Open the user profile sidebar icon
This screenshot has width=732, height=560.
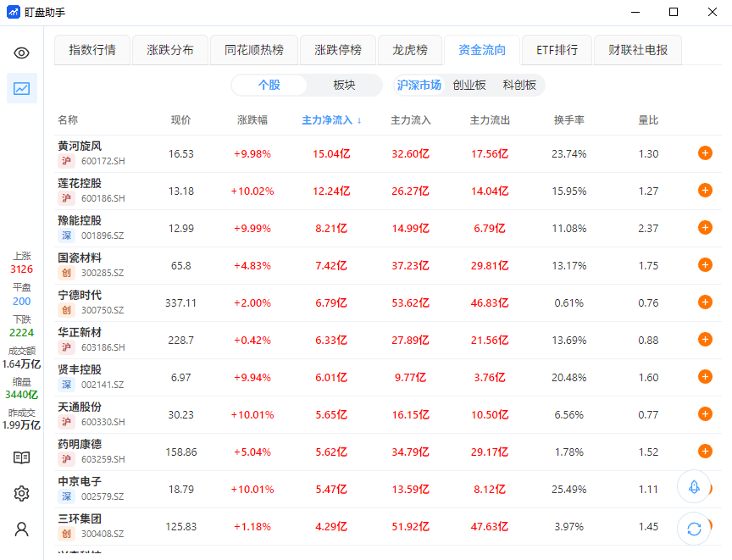(21, 530)
